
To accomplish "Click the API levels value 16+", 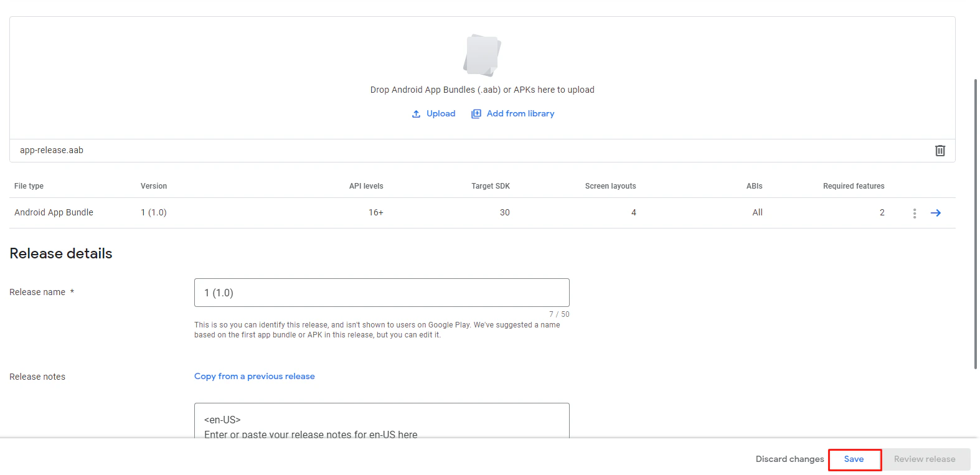I will tap(376, 212).
